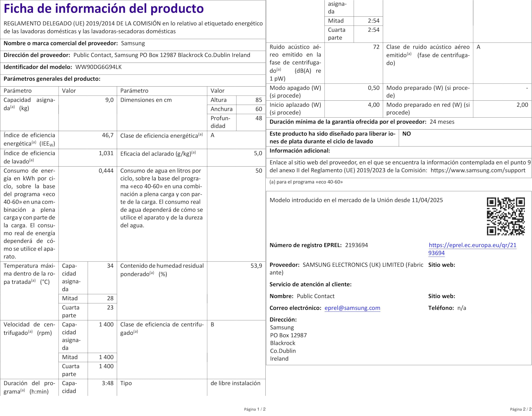532x416 pixels.
Task: Click temperature value 34 at rated capacity
Action: (x=110, y=266)
